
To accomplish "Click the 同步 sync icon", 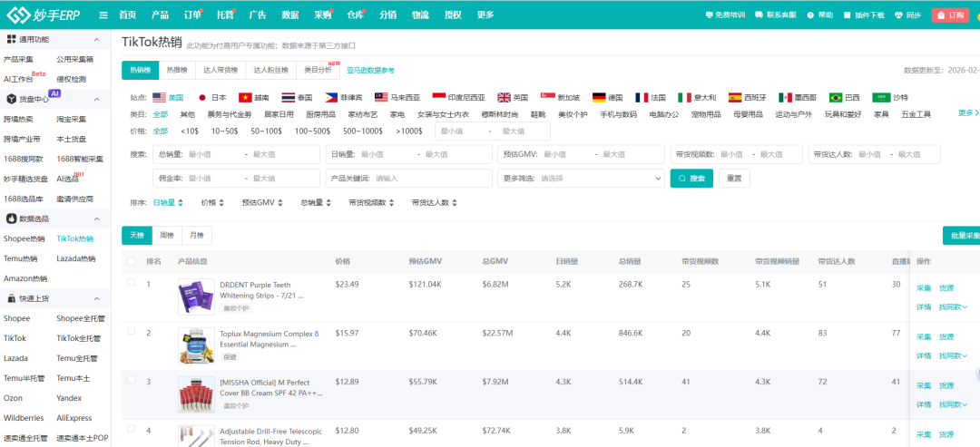I will pos(899,15).
